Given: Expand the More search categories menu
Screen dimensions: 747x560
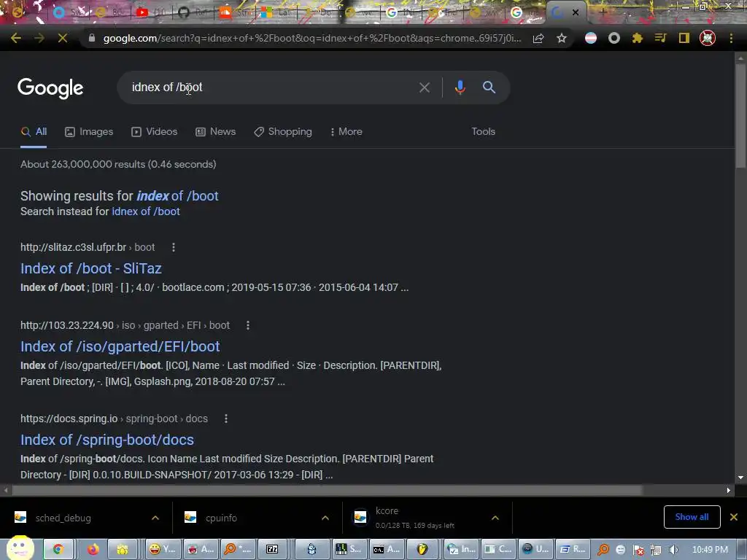Looking at the screenshot, I should pyautogui.click(x=347, y=132).
